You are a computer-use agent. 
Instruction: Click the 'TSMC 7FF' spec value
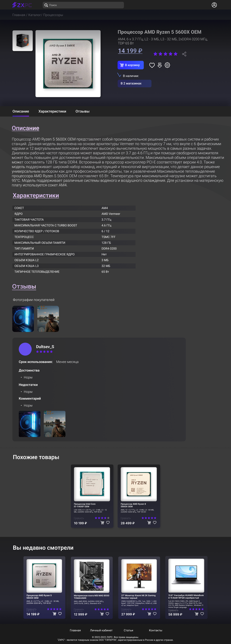pos(108,237)
